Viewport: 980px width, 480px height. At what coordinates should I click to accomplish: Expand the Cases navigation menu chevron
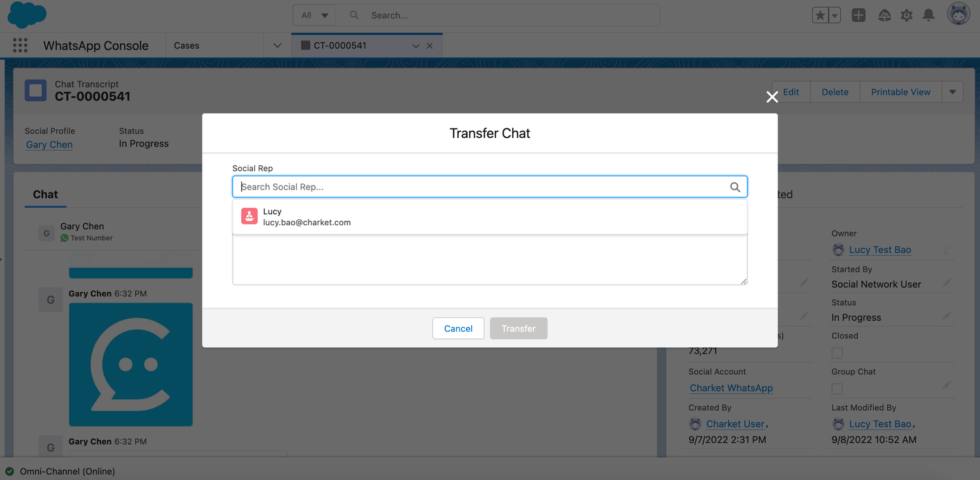277,46
